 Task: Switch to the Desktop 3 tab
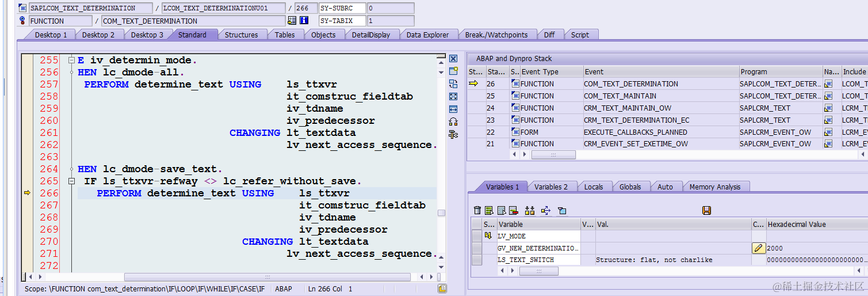click(x=147, y=35)
